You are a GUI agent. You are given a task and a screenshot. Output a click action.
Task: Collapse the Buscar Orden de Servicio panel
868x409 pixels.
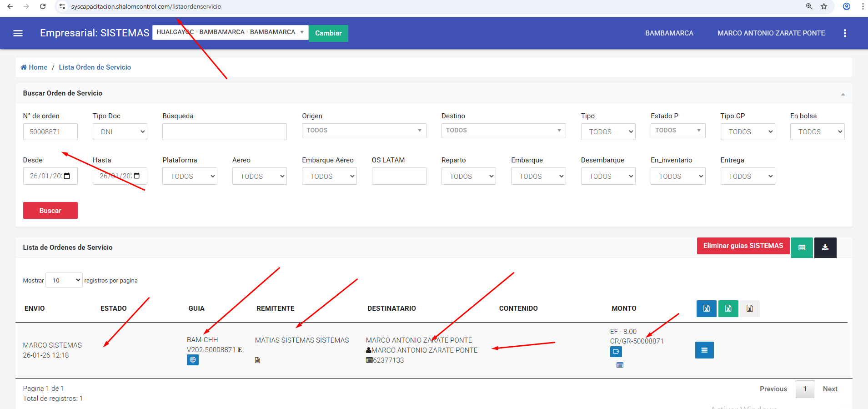click(x=843, y=94)
